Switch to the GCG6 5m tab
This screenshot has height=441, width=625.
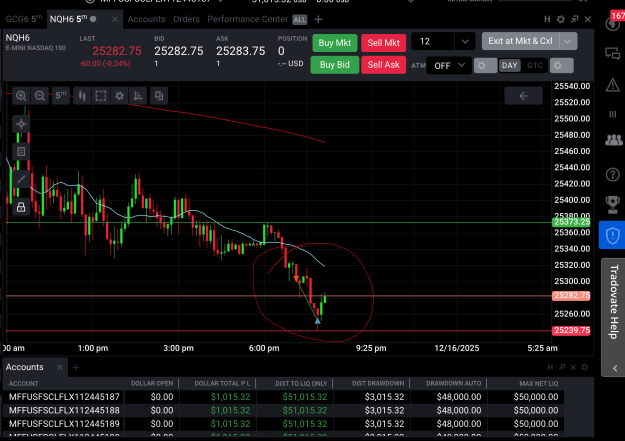[24, 19]
